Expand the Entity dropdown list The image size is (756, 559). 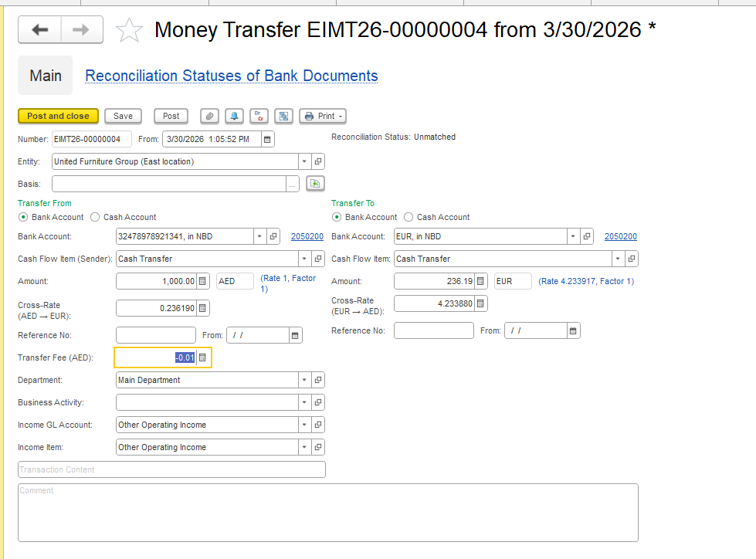(304, 161)
